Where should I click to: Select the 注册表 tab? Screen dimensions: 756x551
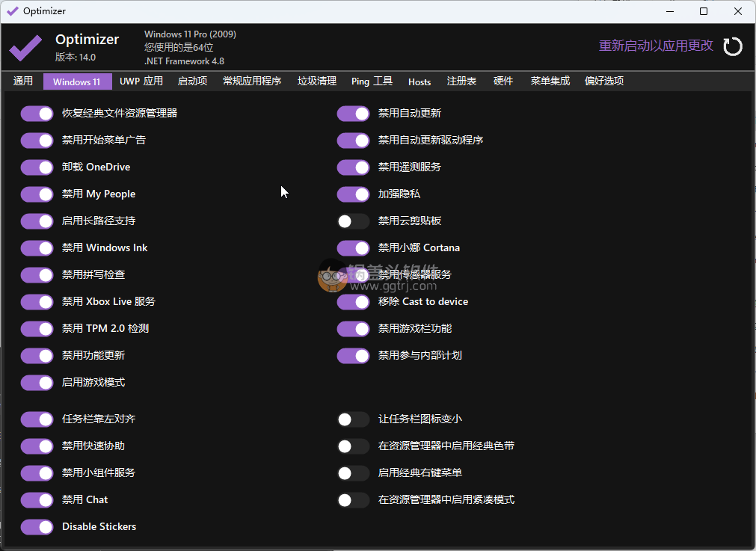461,81
